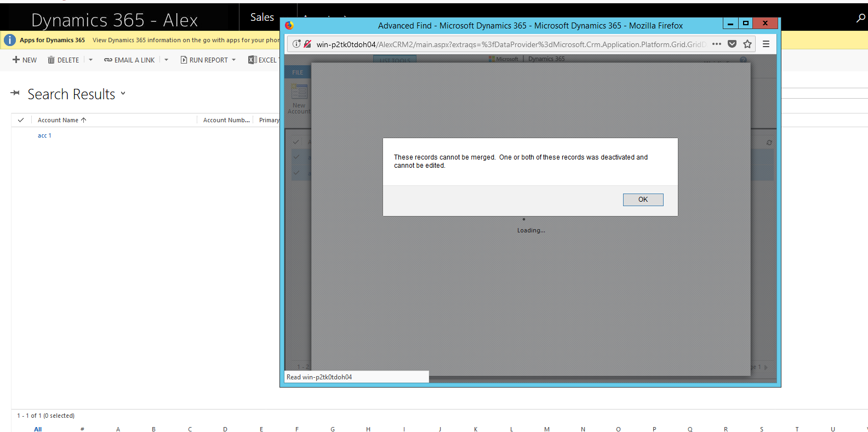Viewport: 868px width, 432px height.
Task: Click the help question mark in Advanced Find
Action: click(744, 60)
